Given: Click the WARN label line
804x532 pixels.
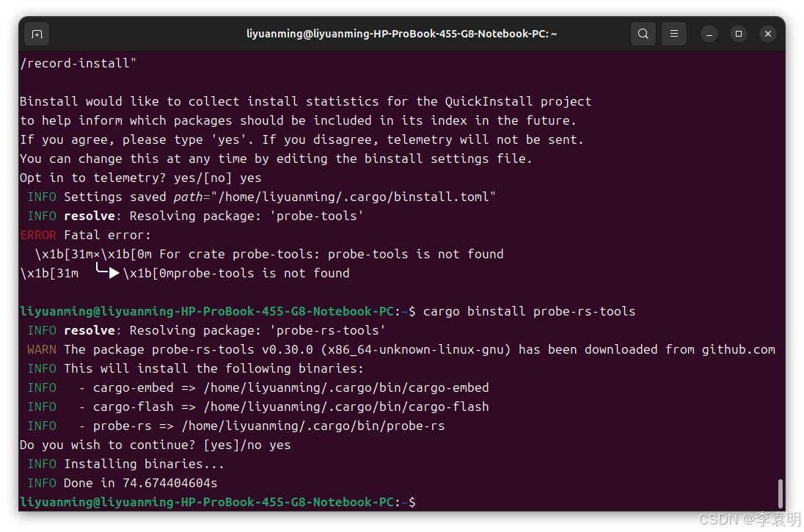Looking at the screenshot, I should click(x=401, y=349).
